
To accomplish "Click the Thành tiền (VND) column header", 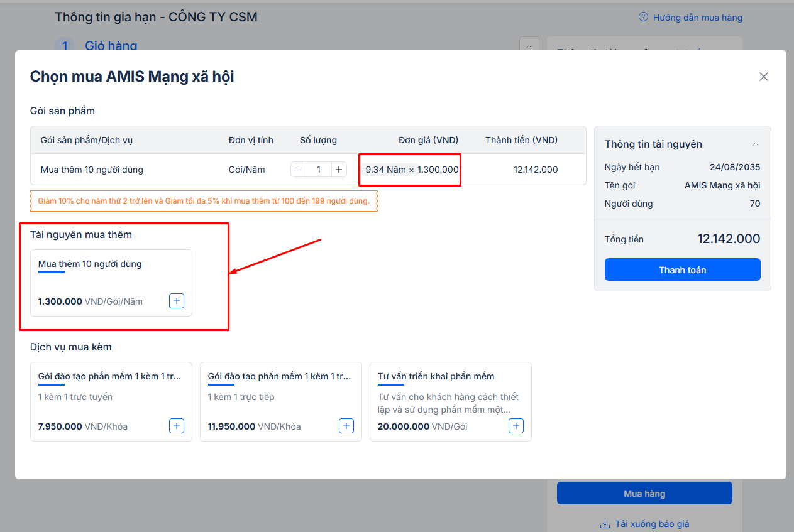I will (521, 140).
